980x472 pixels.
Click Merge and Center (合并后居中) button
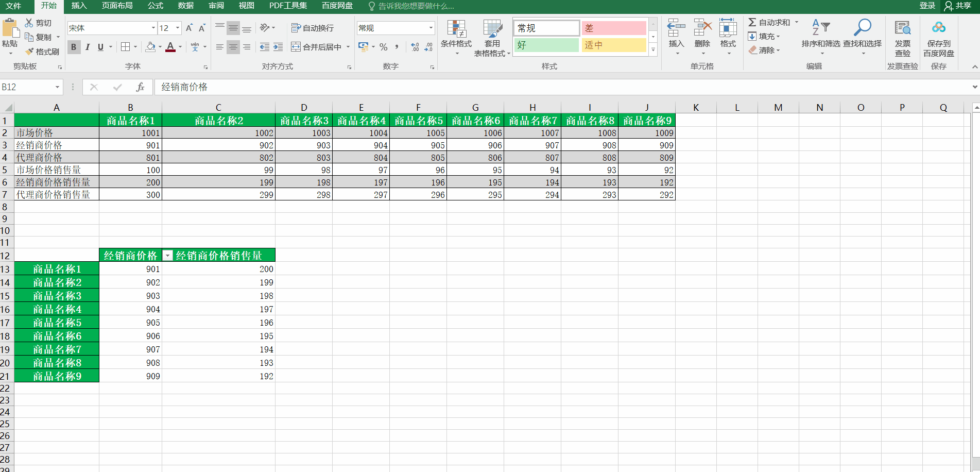pyautogui.click(x=316, y=47)
